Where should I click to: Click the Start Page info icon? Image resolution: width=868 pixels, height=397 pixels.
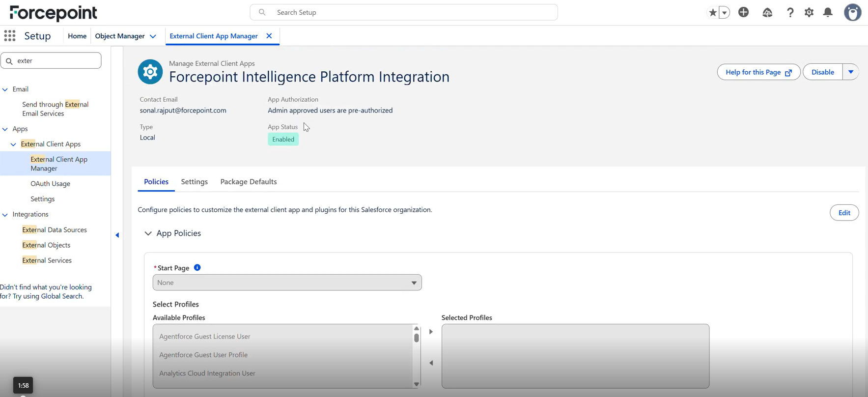click(x=197, y=268)
